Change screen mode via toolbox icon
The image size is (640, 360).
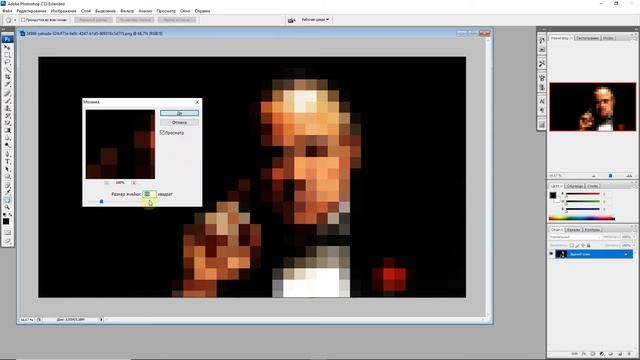pyautogui.click(x=7, y=241)
